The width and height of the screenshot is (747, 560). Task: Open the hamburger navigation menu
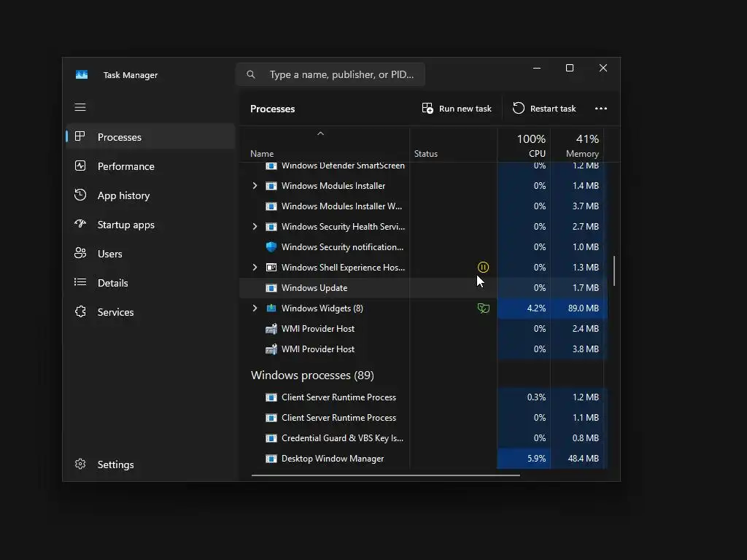tap(80, 107)
